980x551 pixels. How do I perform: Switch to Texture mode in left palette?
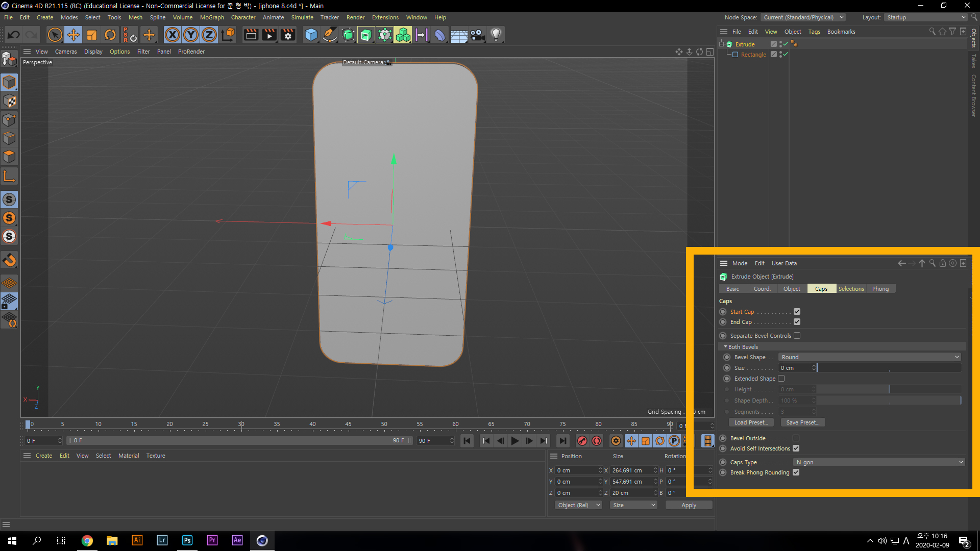point(9,101)
